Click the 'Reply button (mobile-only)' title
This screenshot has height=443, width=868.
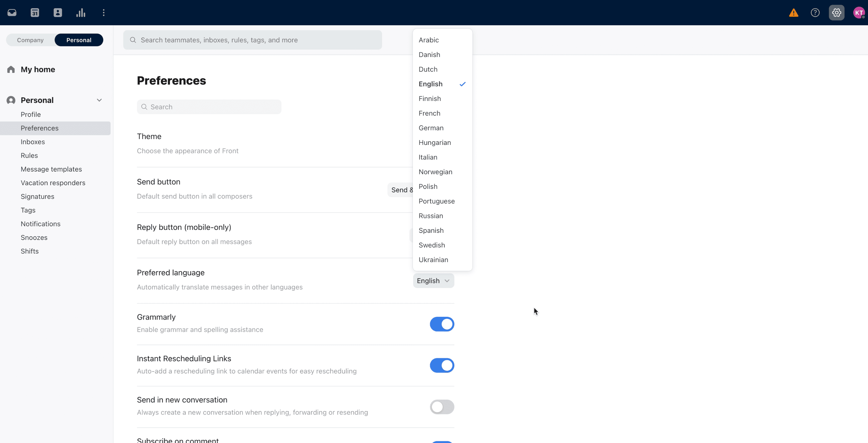pos(184,227)
